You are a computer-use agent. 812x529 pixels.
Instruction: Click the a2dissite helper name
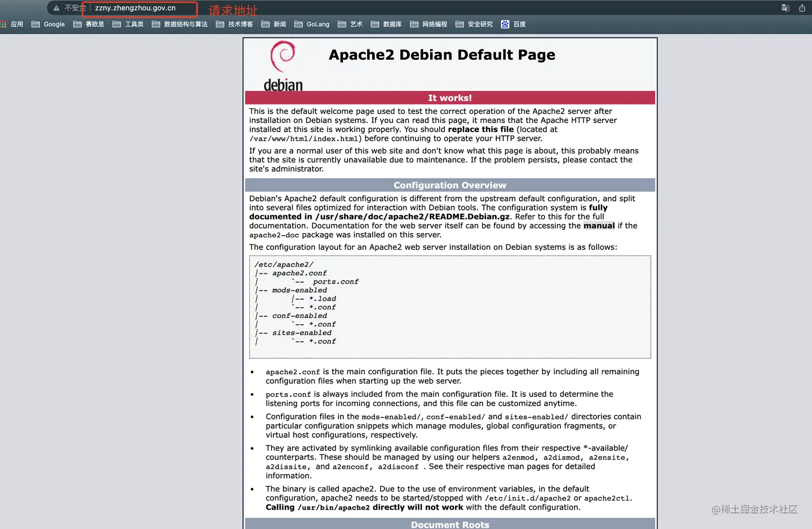286,467
